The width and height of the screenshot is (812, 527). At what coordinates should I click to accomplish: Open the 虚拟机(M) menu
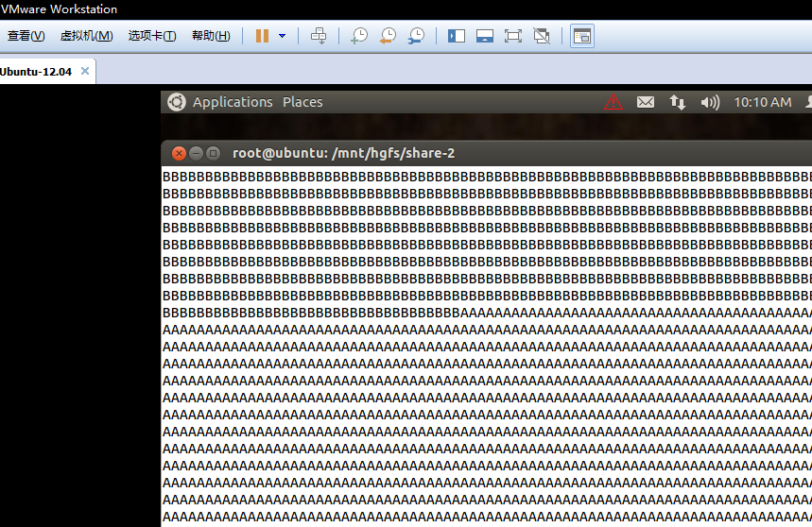[x=86, y=36]
